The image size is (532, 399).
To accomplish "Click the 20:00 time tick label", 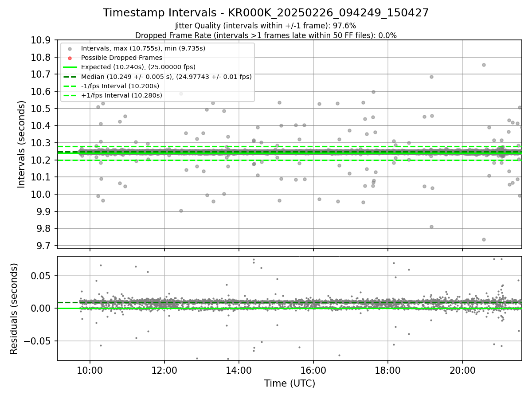I will [462, 371].
